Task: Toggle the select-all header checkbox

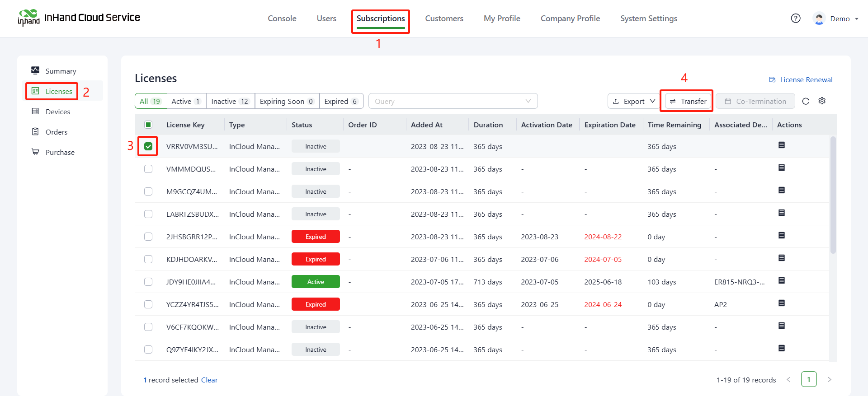Action: (x=148, y=125)
